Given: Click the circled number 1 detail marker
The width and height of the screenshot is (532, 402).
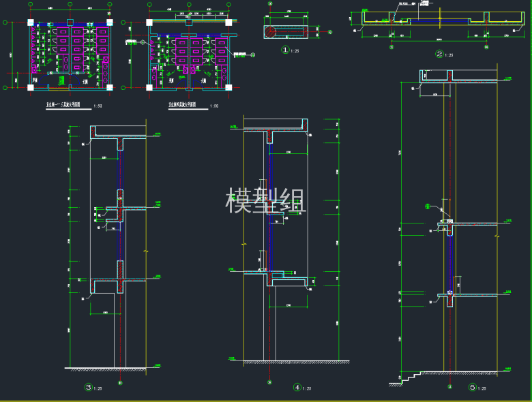Looking at the screenshot, I should tap(285, 50).
